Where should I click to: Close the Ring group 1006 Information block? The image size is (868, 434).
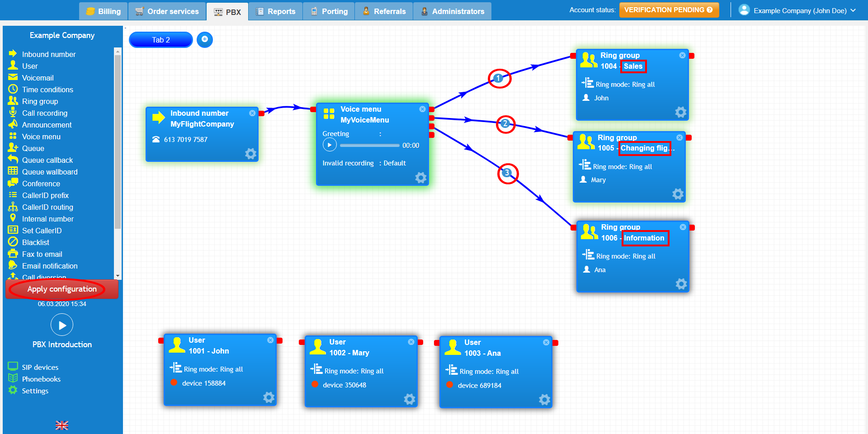pyautogui.click(x=683, y=227)
